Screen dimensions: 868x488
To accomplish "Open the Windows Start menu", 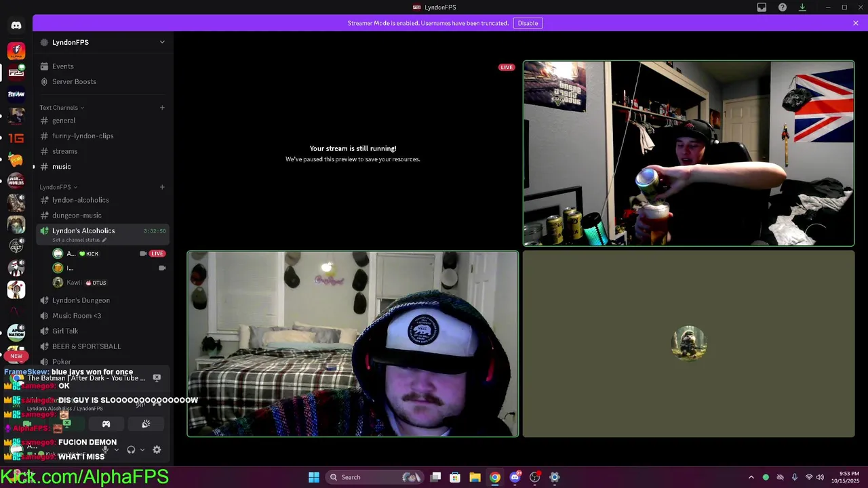I will click(314, 477).
